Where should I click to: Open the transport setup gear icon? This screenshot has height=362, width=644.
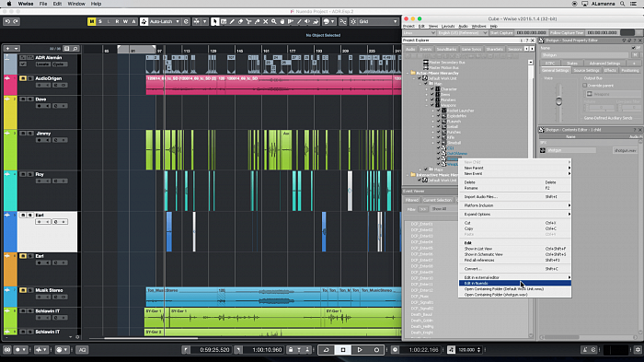tap(638, 350)
